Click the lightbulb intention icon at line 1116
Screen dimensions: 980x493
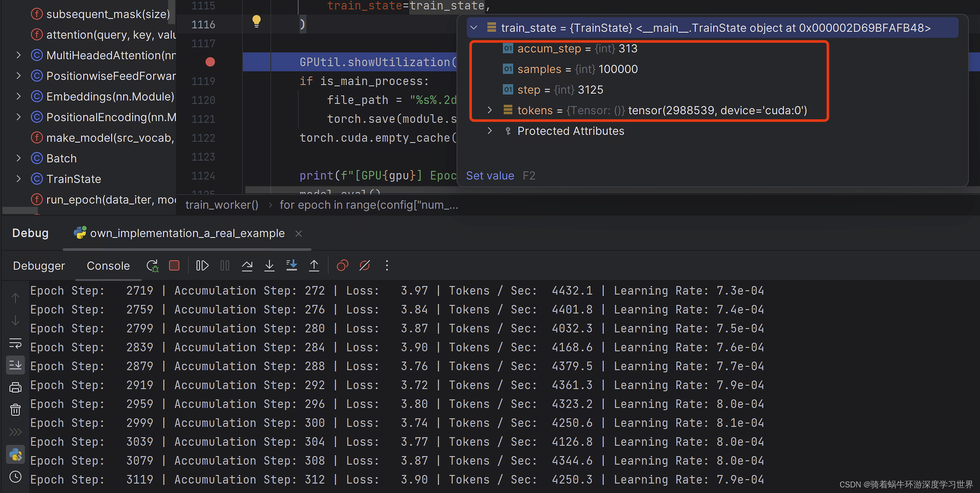coord(256,21)
